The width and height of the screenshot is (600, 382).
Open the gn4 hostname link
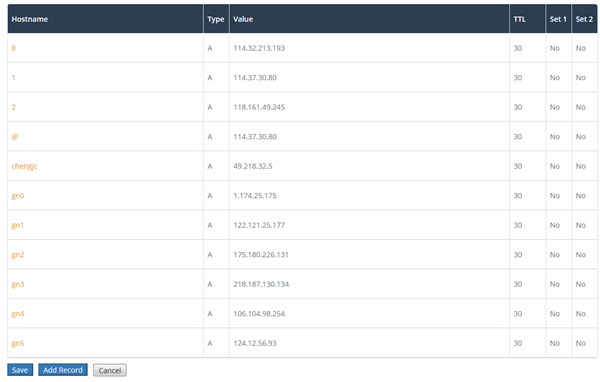[x=18, y=313]
